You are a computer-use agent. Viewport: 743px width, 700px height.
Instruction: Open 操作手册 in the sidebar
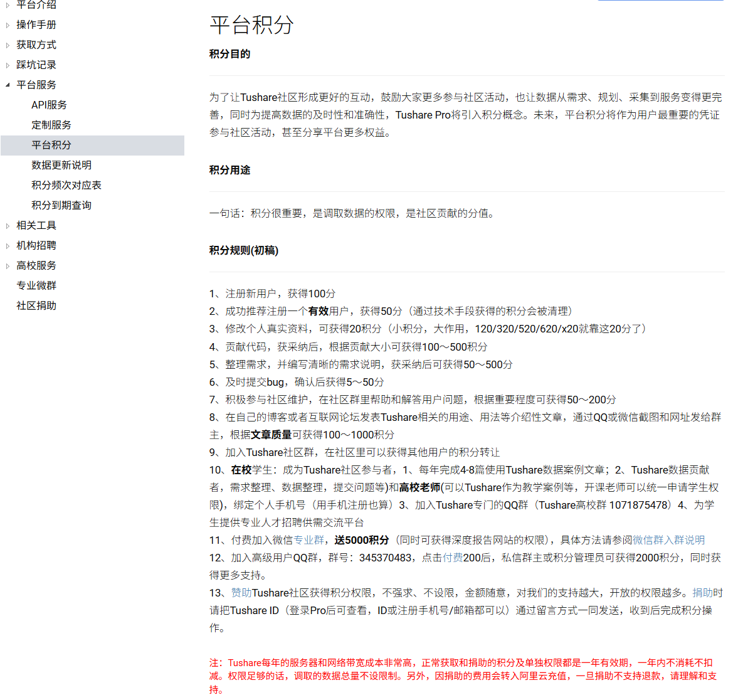tap(36, 24)
